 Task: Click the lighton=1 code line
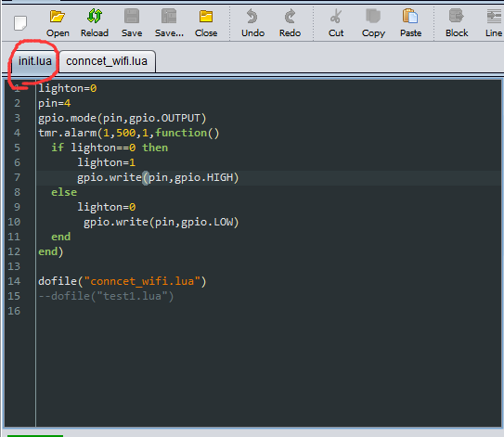click(x=107, y=162)
